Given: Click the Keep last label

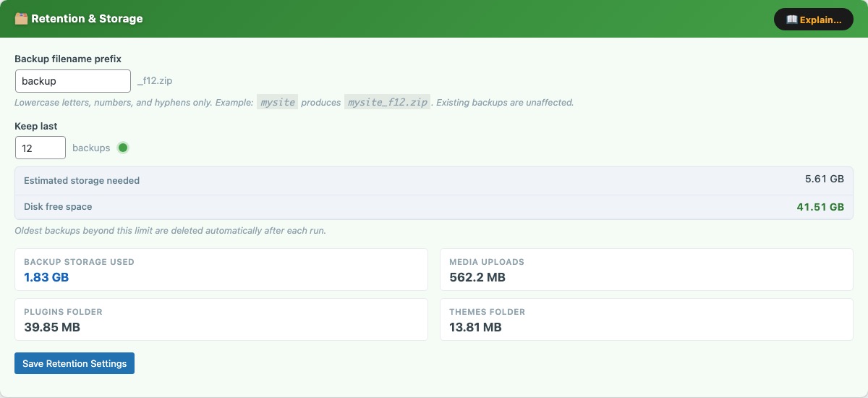Looking at the screenshot, I should tap(36, 126).
